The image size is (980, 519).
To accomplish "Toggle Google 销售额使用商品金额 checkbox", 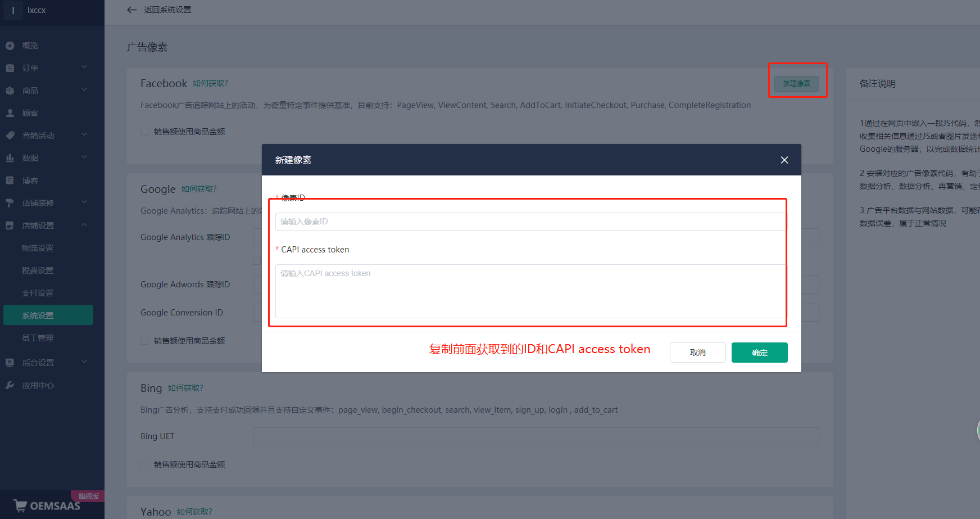I will tap(144, 341).
